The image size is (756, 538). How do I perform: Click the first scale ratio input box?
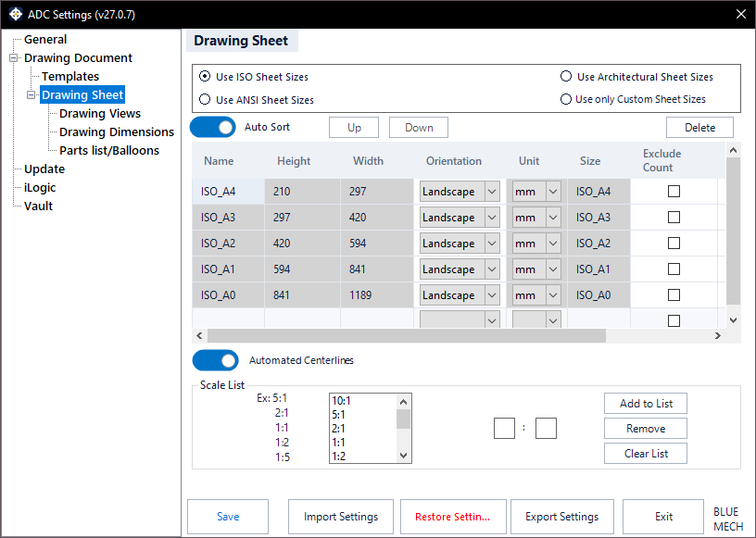coord(504,428)
